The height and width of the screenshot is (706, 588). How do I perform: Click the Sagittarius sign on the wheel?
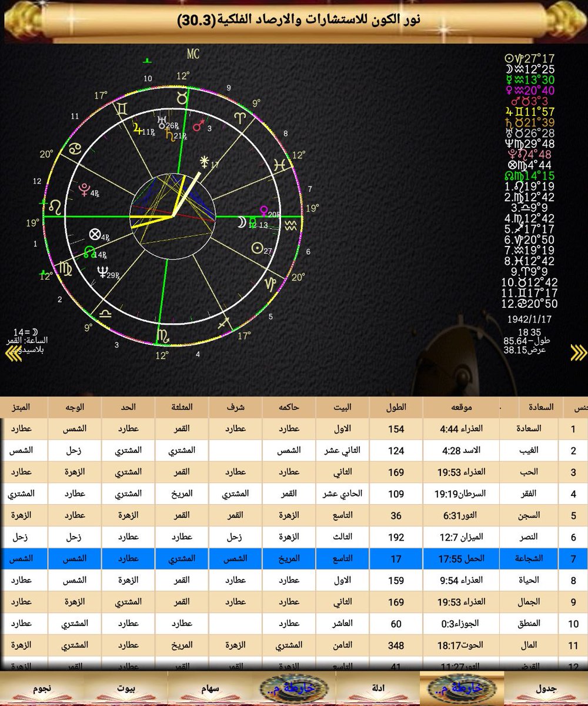coord(224,323)
